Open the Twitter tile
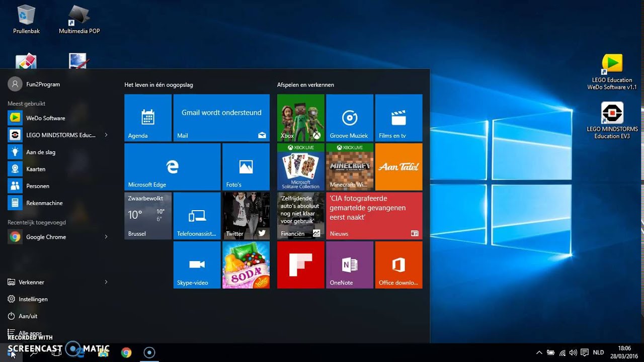This screenshot has height=362, width=644. tap(246, 216)
